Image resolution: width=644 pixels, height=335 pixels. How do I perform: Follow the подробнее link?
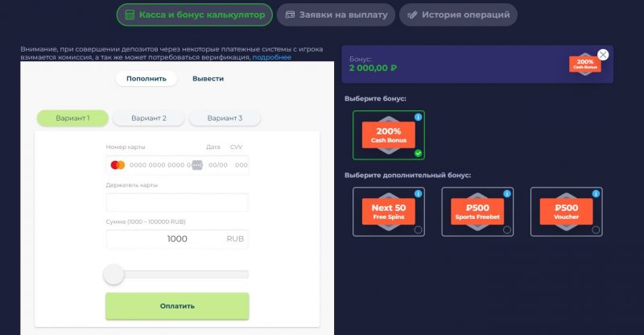click(x=271, y=58)
